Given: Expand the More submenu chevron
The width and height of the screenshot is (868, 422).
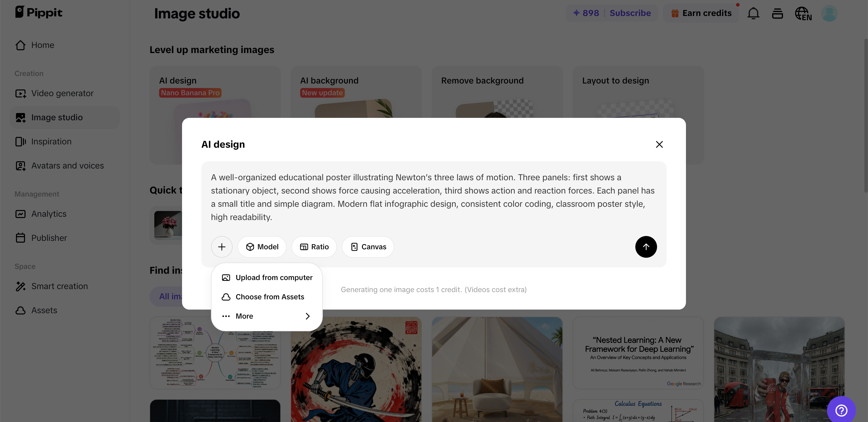Looking at the screenshot, I should point(307,316).
